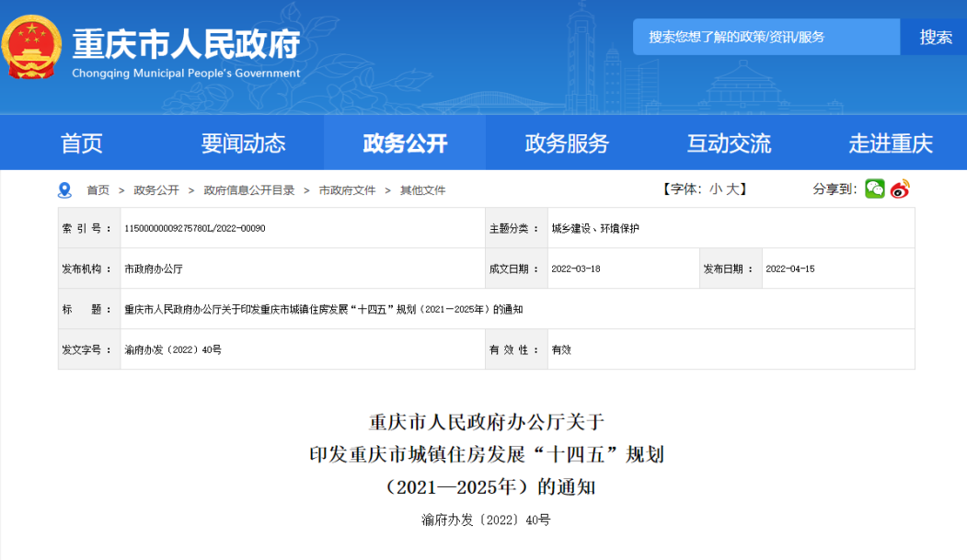The height and width of the screenshot is (560, 967).
Task: Select the 城乡建设、环境保护 topic value
Action: coord(595,229)
